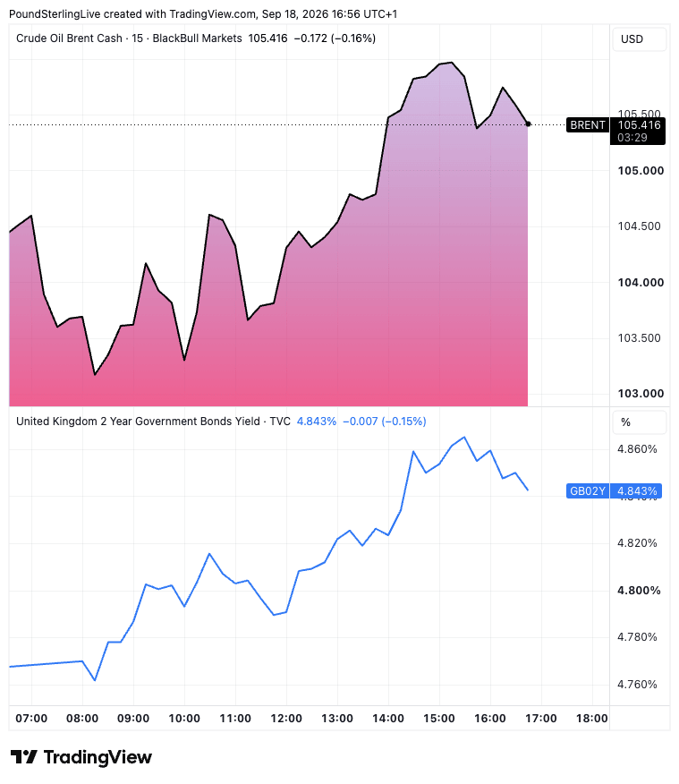Click the 4.800% yield scale label
This screenshot has height=784, width=679.
pos(639,591)
